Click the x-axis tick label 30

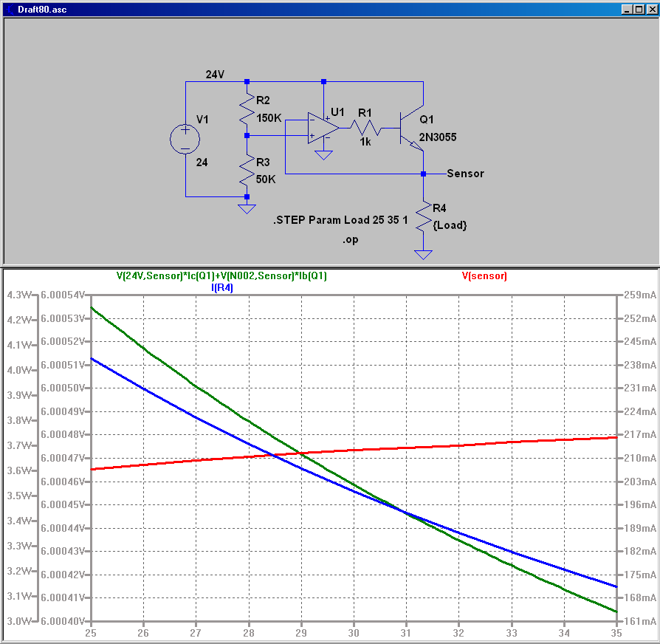(x=354, y=633)
